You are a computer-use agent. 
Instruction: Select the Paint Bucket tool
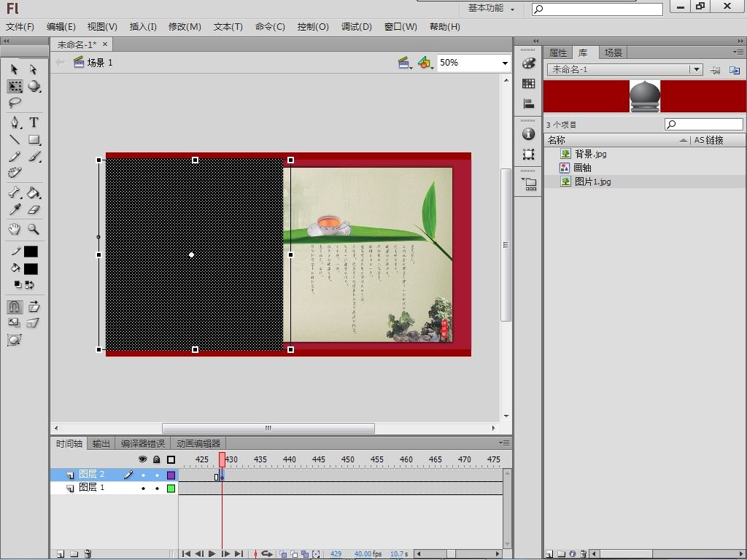coord(34,192)
